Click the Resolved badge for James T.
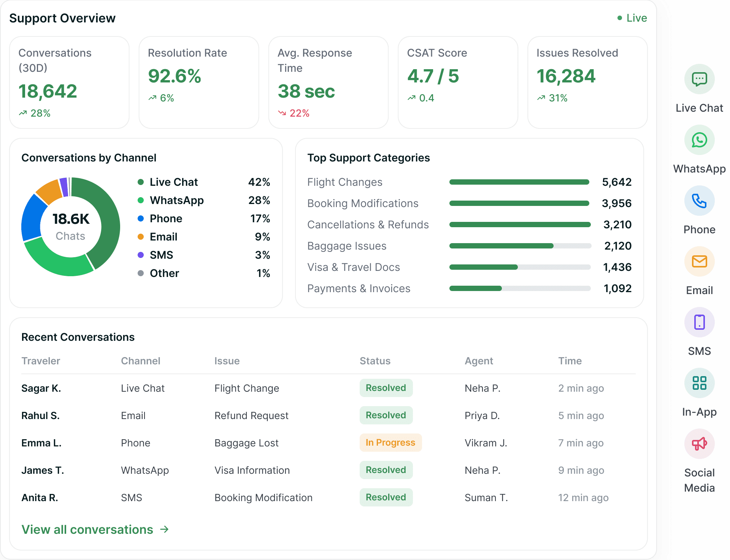 (x=386, y=470)
